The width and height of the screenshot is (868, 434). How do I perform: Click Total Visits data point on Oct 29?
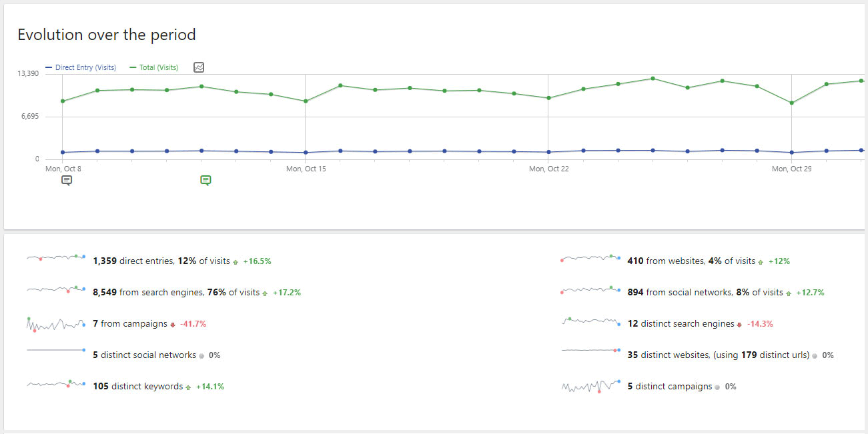coord(791,103)
